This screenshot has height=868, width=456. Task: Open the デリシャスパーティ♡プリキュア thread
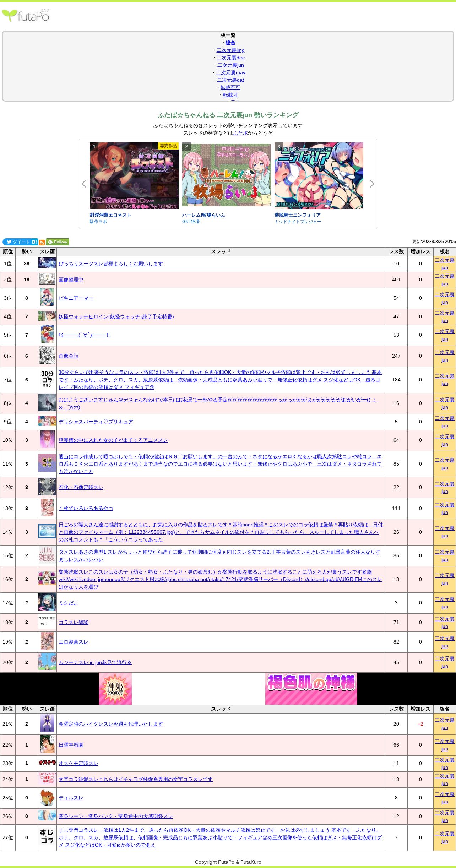tap(96, 422)
